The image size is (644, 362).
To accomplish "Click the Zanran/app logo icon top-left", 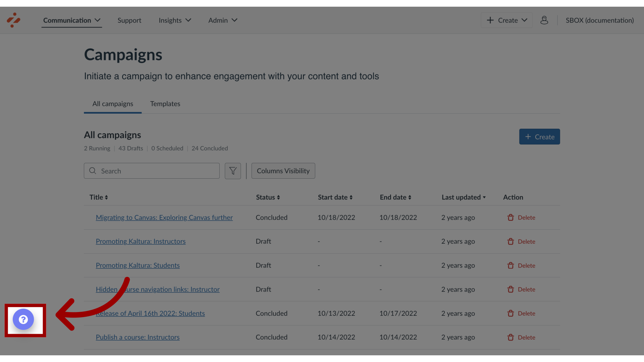I will click(x=13, y=20).
